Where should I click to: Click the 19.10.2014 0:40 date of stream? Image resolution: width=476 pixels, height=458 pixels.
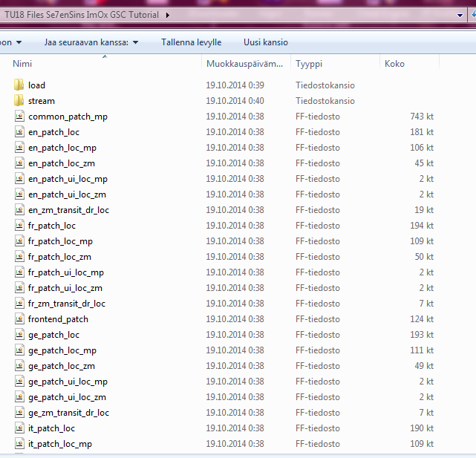point(235,100)
